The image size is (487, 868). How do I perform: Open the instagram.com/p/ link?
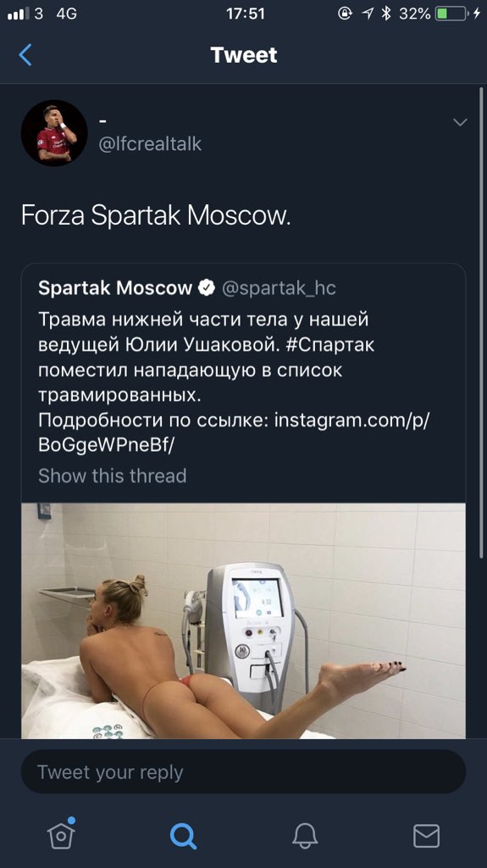pyautogui.click(x=352, y=420)
